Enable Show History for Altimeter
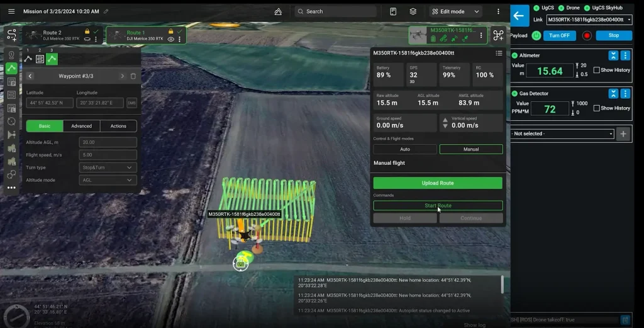This screenshot has width=644, height=328. point(597,70)
